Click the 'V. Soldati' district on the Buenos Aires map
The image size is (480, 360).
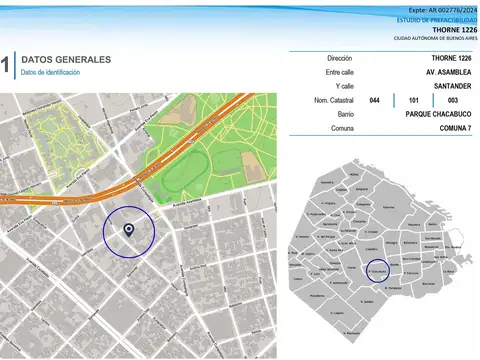click(x=367, y=302)
